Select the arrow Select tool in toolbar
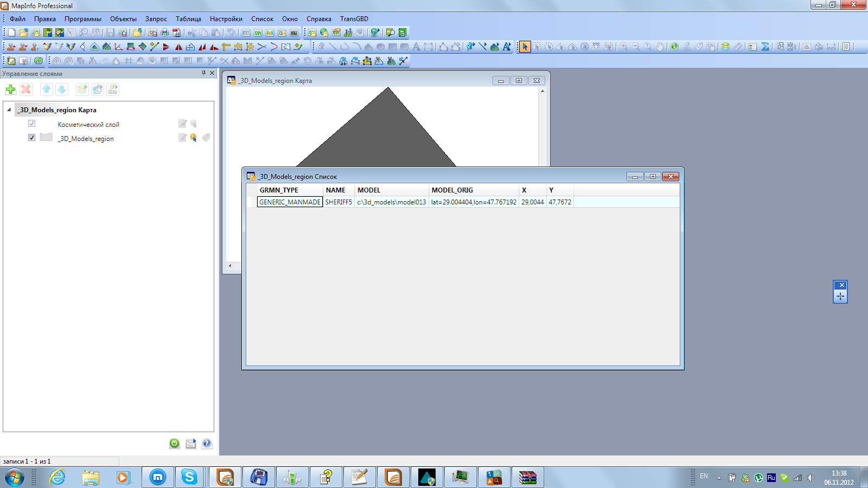 (x=525, y=47)
